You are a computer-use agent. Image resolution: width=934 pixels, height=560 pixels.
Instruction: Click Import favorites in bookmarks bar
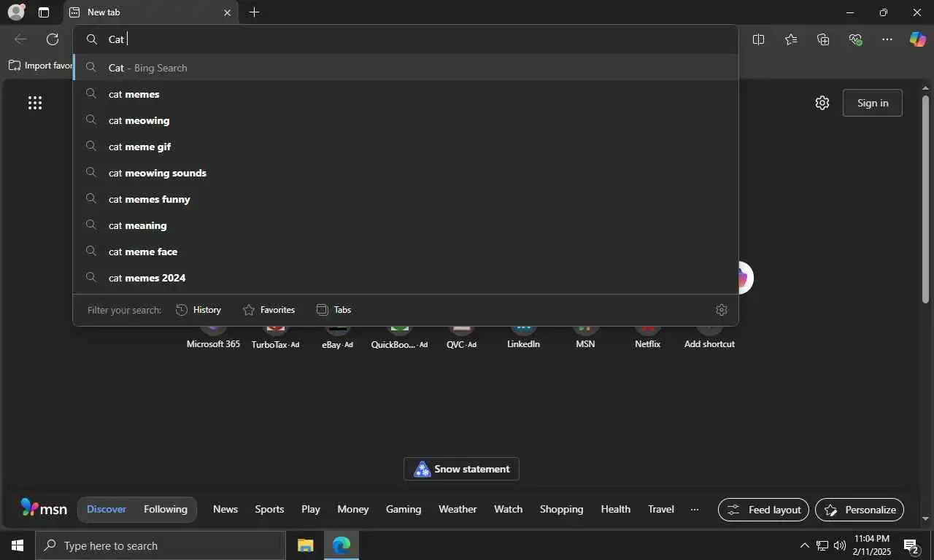[x=41, y=66]
